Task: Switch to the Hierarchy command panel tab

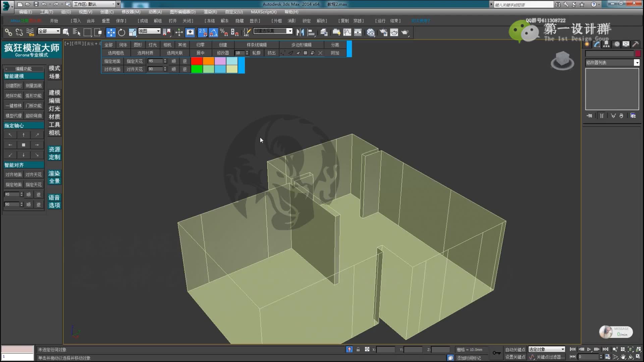Action: coord(606,44)
